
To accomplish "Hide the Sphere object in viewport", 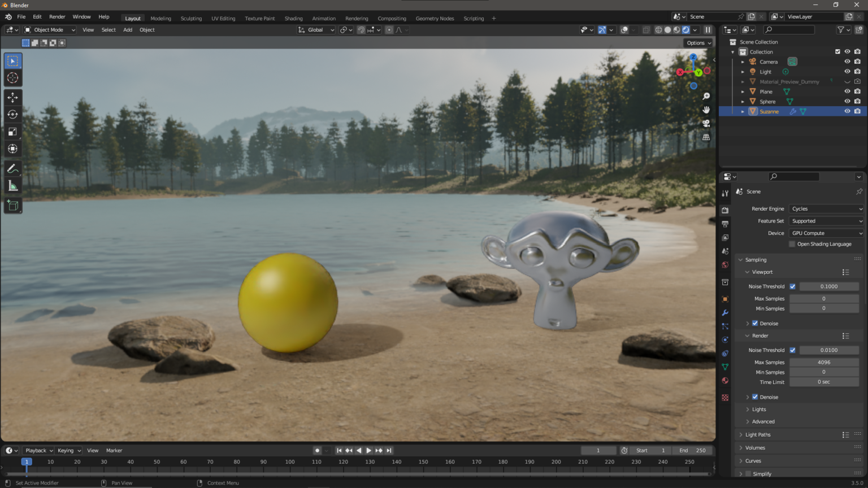I will pos(847,101).
